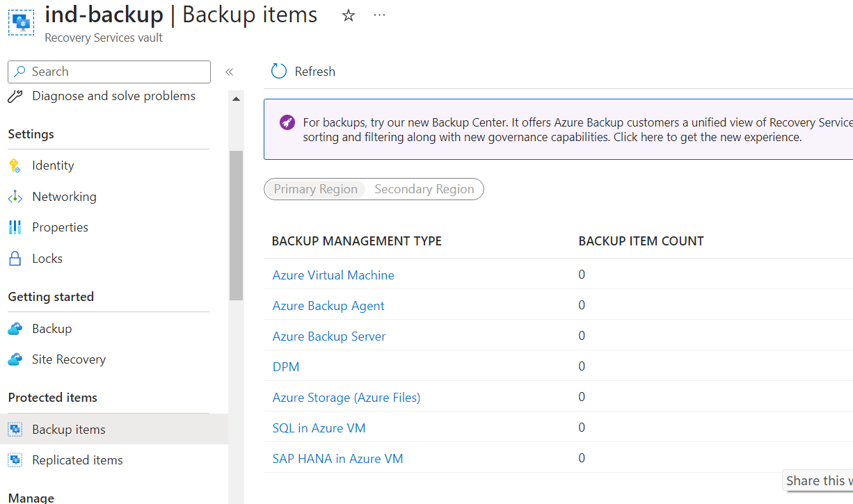Screen dimensions: 853x504
Task: Click the Locks padlock icon
Action: coord(15,259)
